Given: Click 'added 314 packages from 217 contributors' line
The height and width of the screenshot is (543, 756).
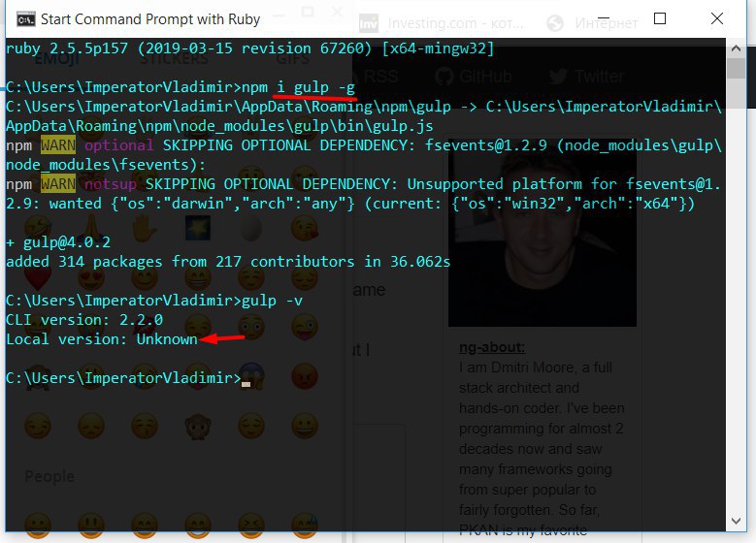Looking at the screenshot, I should pyautogui.click(x=228, y=261).
